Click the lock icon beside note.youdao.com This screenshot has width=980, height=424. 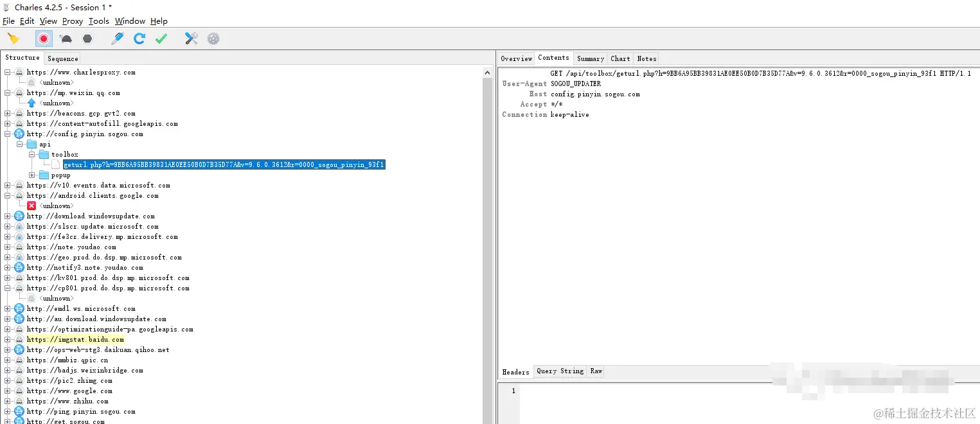(x=19, y=247)
